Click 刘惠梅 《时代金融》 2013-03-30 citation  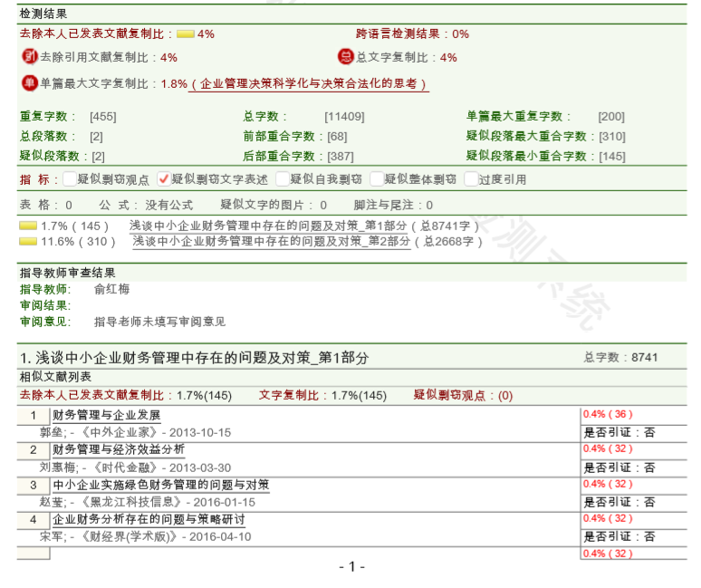click(136, 468)
